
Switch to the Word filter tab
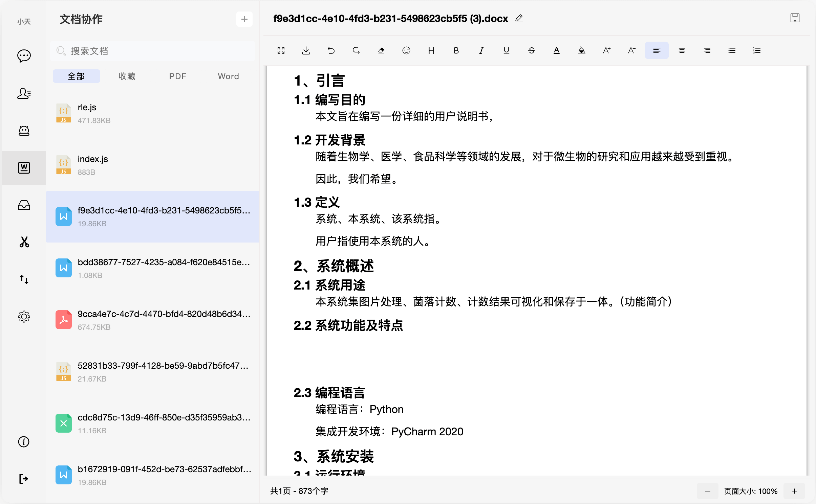click(229, 76)
